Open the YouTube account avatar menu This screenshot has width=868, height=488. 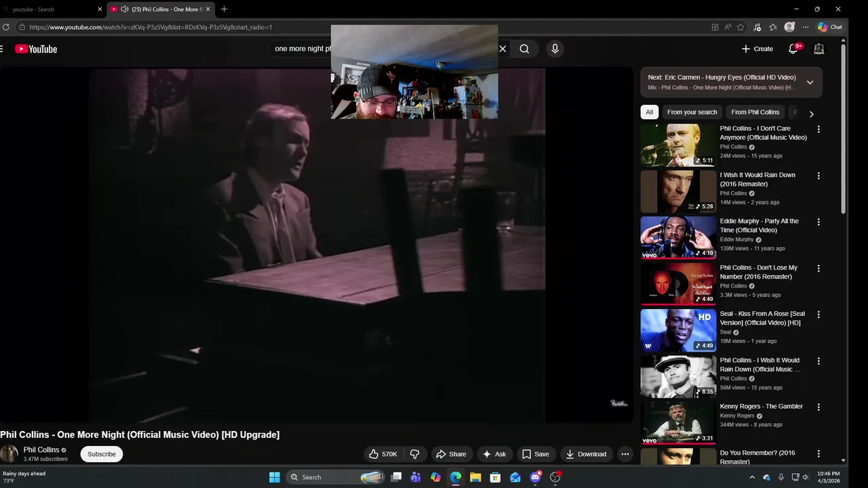tap(819, 49)
